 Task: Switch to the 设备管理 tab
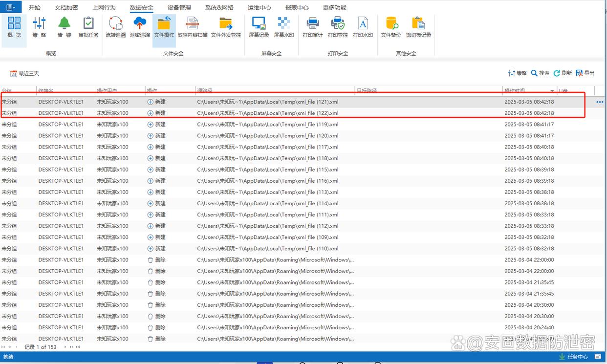(179, 8)
